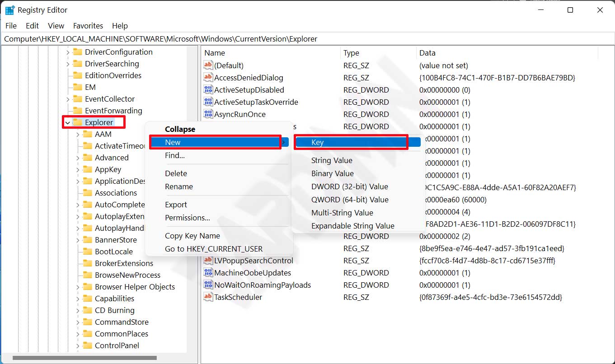Viewport: 615px width, 364px height.
Task: Select the BrowseNewProcess tree key
Action: tap(127, 275)
